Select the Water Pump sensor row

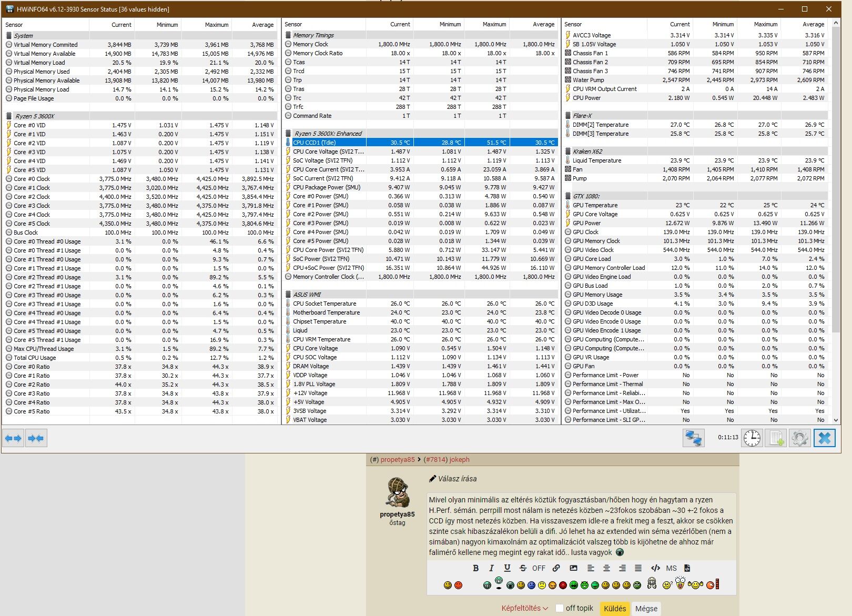[696, 80]
